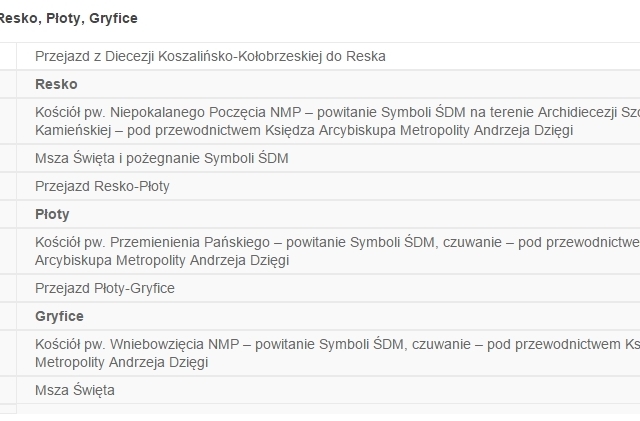
Task: Select Kościół pw. Wniebowzięcia NMP text
Action: 137,344
